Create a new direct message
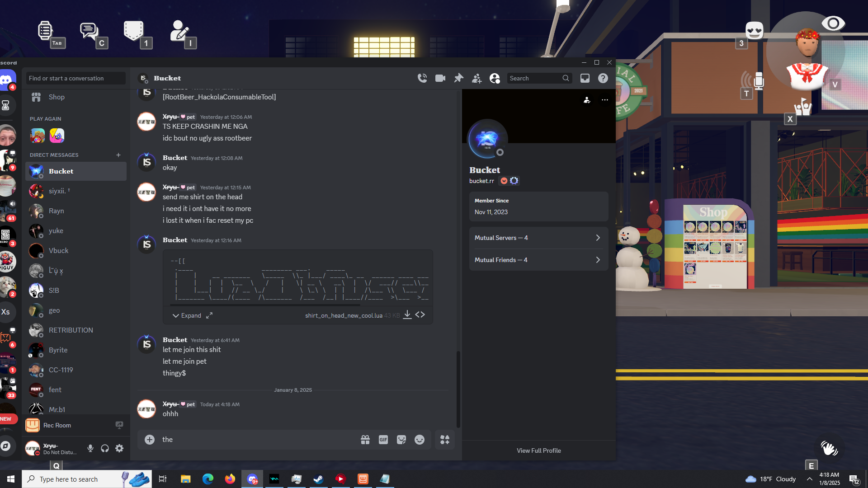 [x=118, y=155]
